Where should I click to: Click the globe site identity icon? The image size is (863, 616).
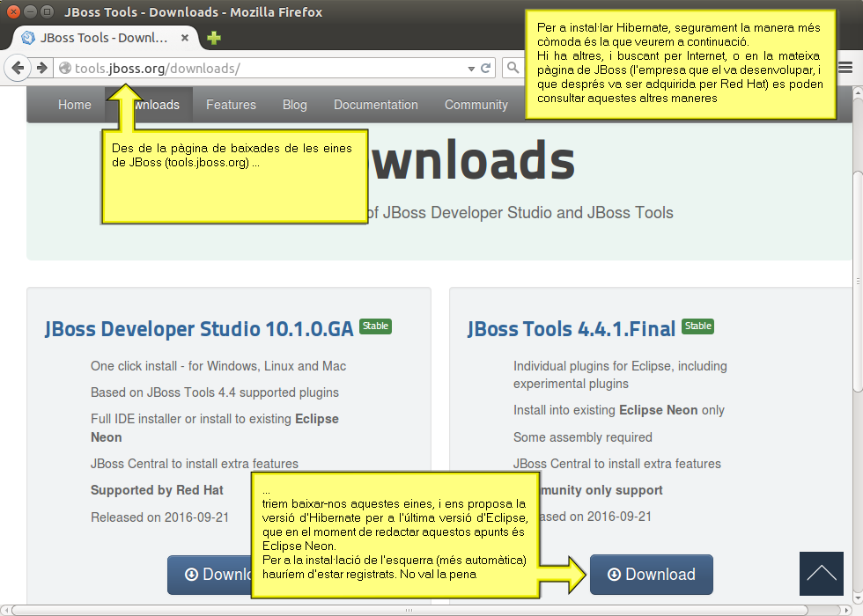65,69
